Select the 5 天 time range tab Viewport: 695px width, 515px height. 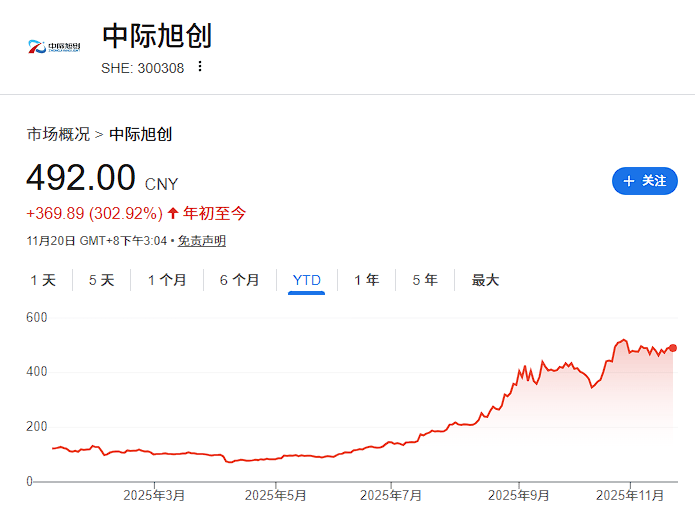[101, 280]
